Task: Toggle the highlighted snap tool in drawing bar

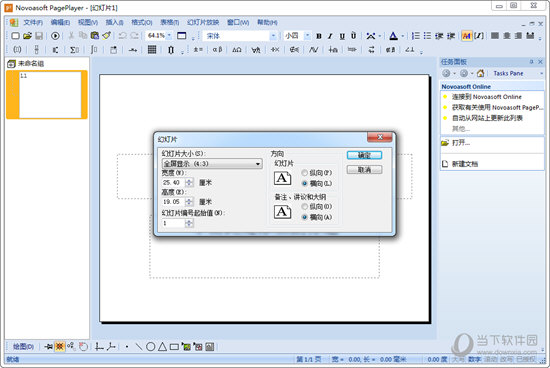Action: point(60,347)
